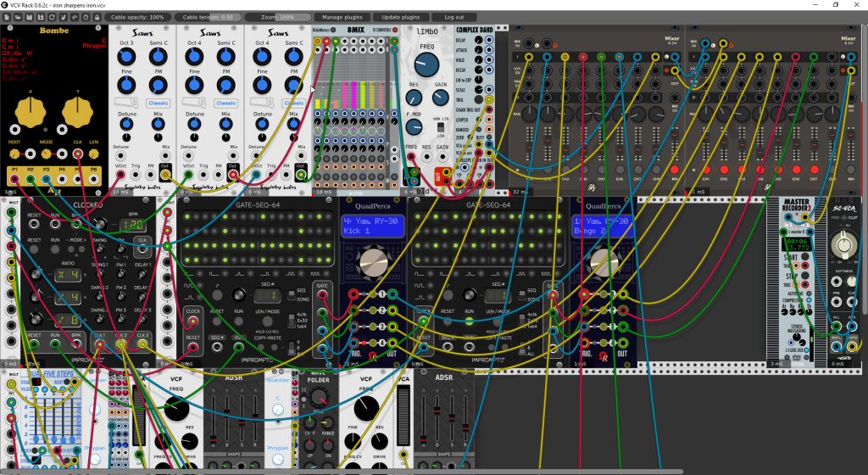
Task: Click the Bombe module's large Y knob
Action: click(x=77, y=111)
